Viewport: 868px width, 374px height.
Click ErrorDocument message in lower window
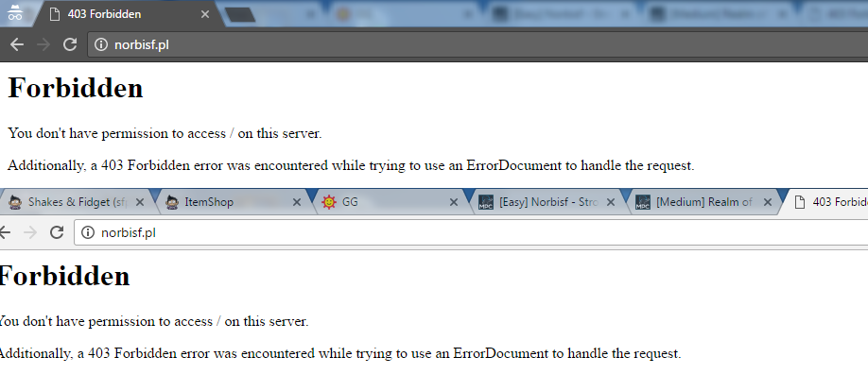[x=340, y=353]
